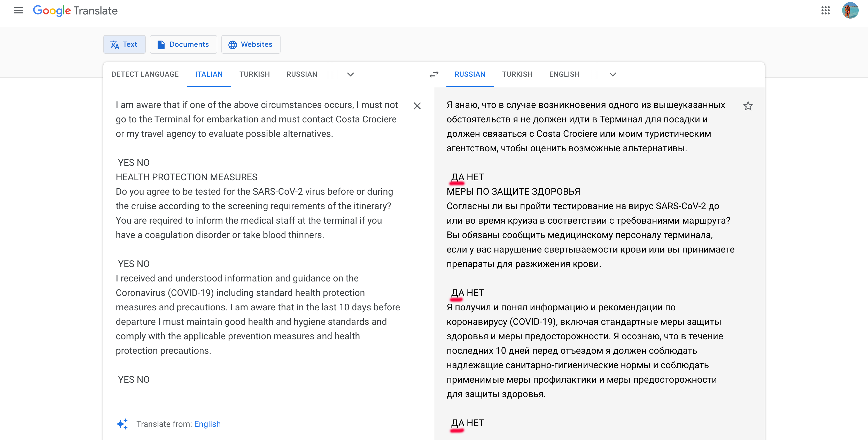Select Text translation mode
Image resolution: width=868 pixels, height=440 pixels.
(x=124, y=44)
